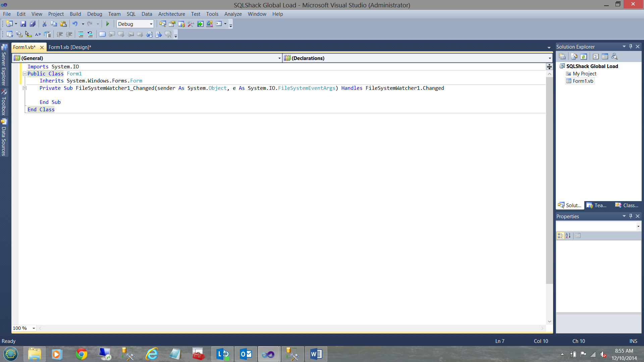Viewport: 644px width, 362px height.
Task: Click Show All Files in Solution Explorer
Action: click(574, 57)
